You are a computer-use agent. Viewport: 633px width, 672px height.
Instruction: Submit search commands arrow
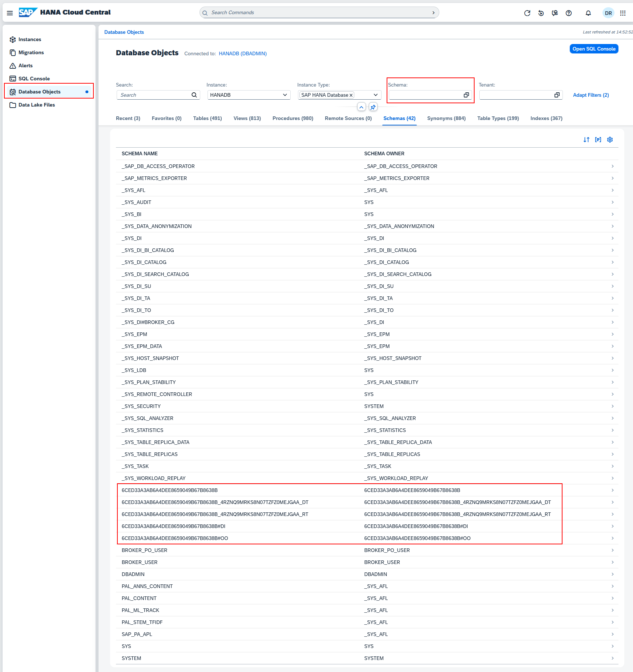(x=434, y=13)
